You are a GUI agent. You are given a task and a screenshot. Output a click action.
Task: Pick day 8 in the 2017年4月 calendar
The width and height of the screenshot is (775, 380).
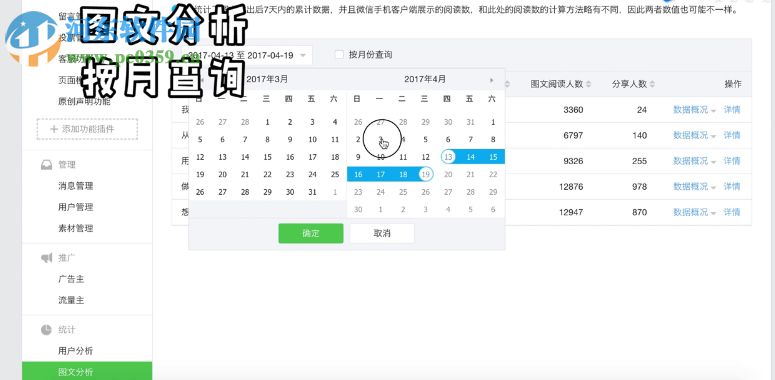click(x=493, y=140)
